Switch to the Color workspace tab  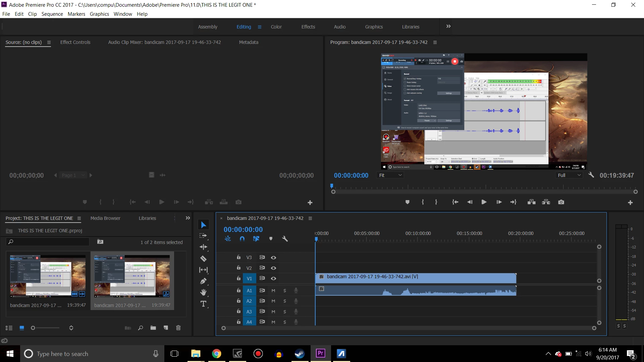pos(276,27)
